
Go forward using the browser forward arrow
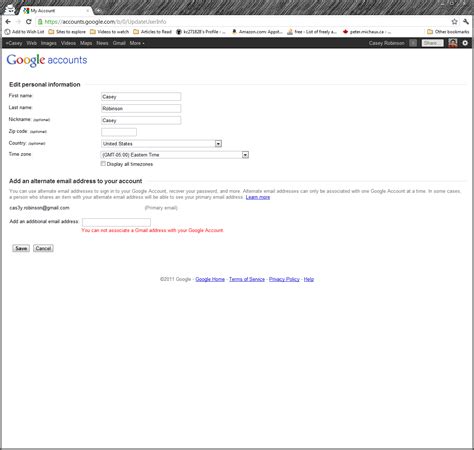coord(18,22)
